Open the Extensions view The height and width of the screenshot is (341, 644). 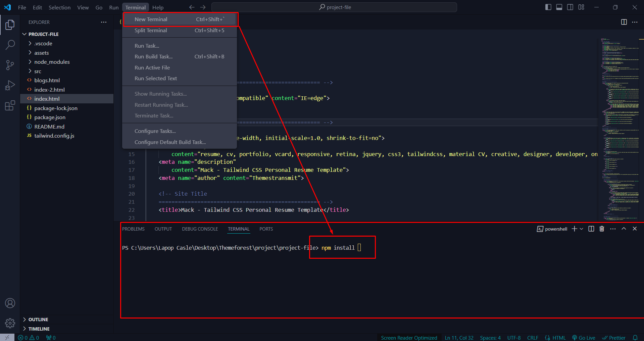[x=10, y=105]
